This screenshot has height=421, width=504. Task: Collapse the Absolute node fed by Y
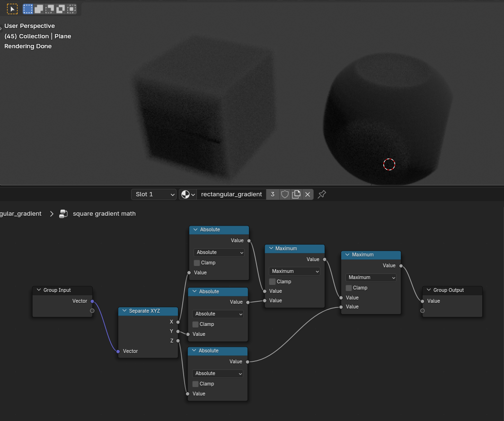coord(195,291)
